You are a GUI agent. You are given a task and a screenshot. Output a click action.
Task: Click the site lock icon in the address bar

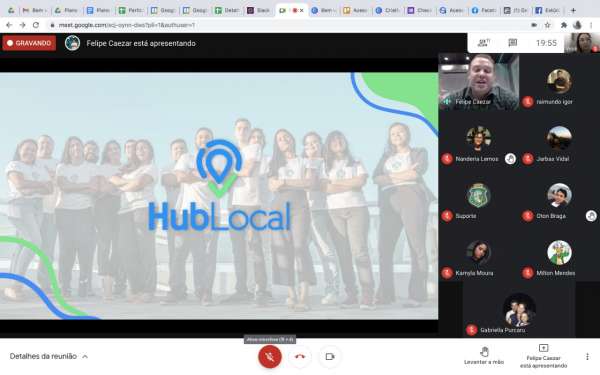(x=52, y=25)
